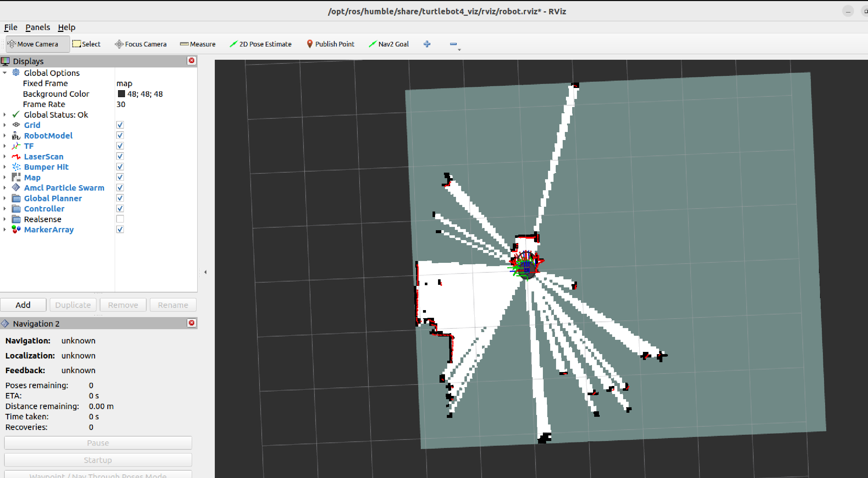Click the Realsense folder icon
Viewport: 868px width, 478px height.
click(x=16, y=219)
